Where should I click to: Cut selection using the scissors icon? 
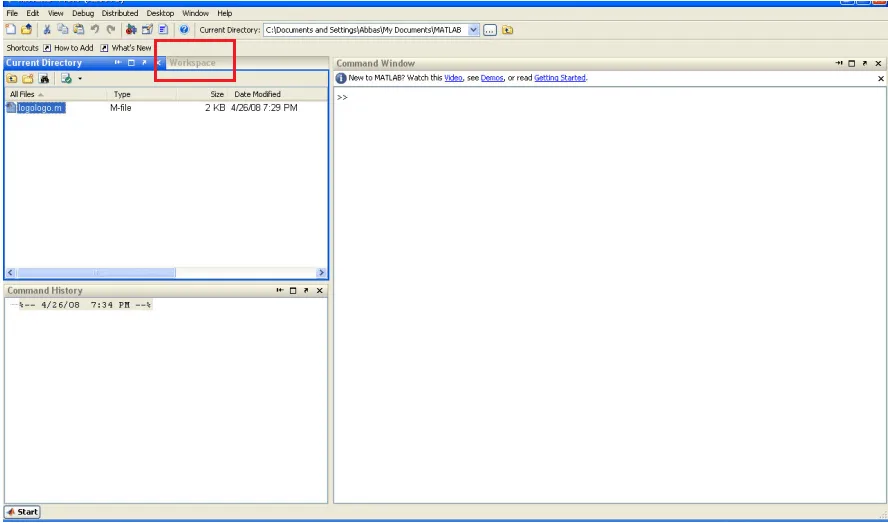tap(47, 29)
